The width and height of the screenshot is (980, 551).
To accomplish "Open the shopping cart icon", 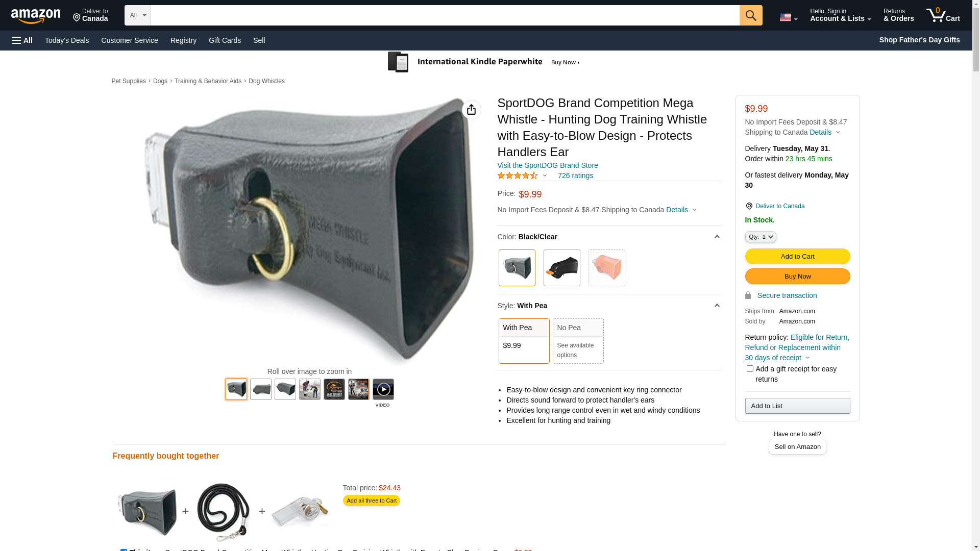I will tap(943, 15).
